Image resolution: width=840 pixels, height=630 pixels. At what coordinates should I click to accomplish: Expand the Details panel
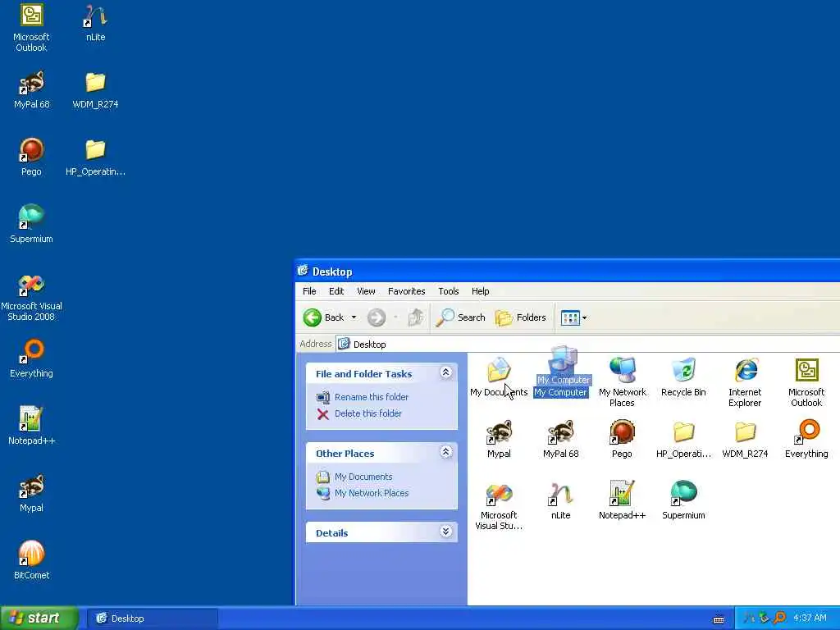pyautogui.click(x=445, y=532)
